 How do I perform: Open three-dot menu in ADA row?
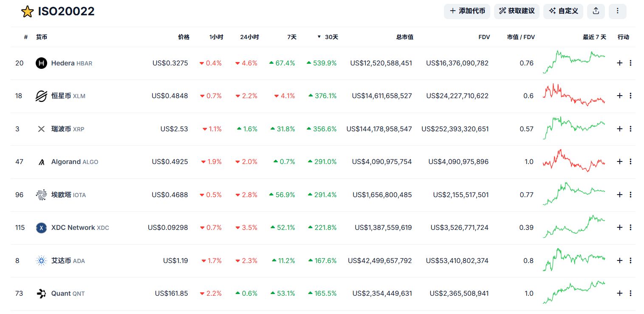[x=630, y=260]
